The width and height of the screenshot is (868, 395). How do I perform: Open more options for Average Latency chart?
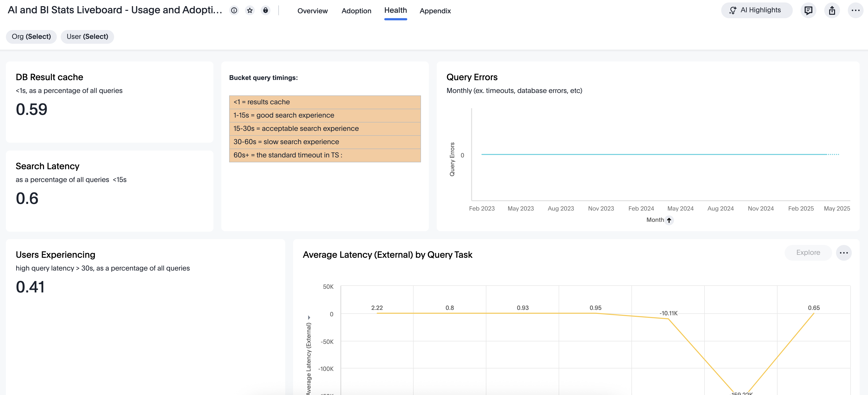tap(844, 253)
